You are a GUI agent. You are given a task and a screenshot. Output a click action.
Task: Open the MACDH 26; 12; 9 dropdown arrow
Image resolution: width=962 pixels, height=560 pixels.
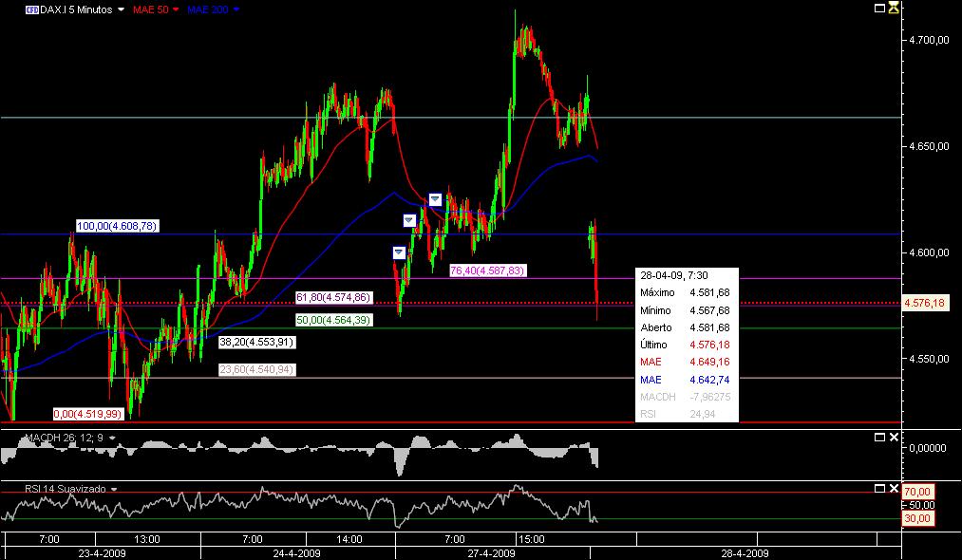pyautogui.click(x=112, y=438)
